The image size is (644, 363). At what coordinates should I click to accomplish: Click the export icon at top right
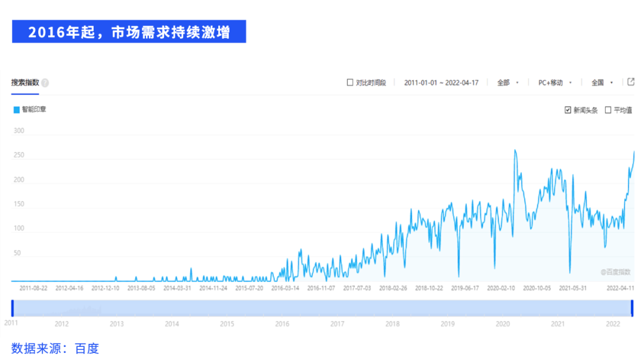tap(631, 82)
